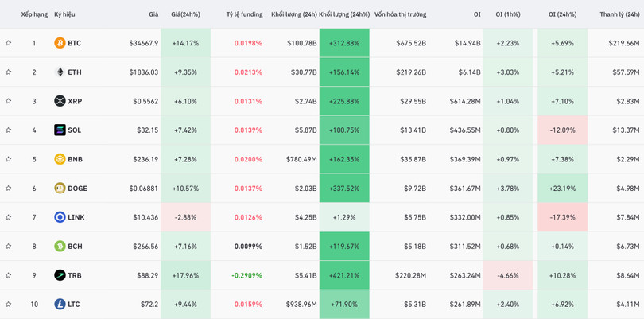Click the Solana (SOL) coin icon

60,130
